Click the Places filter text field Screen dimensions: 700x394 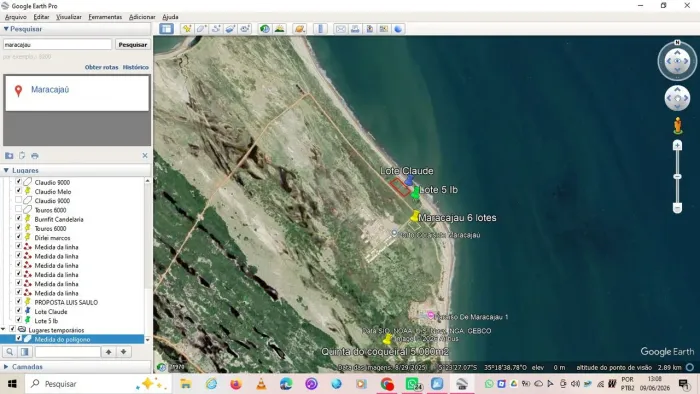68,352
